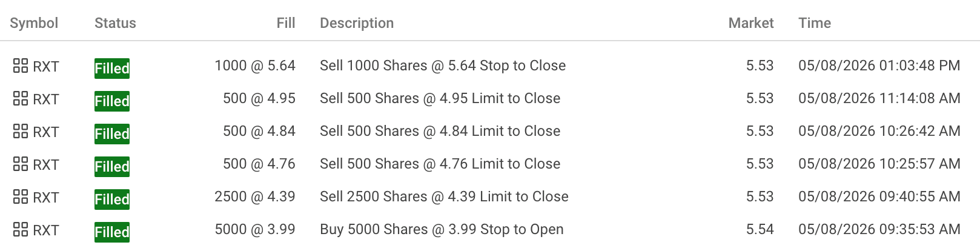Click Filled badge for the 2500 @ 4.39 order

click(112, 200)
